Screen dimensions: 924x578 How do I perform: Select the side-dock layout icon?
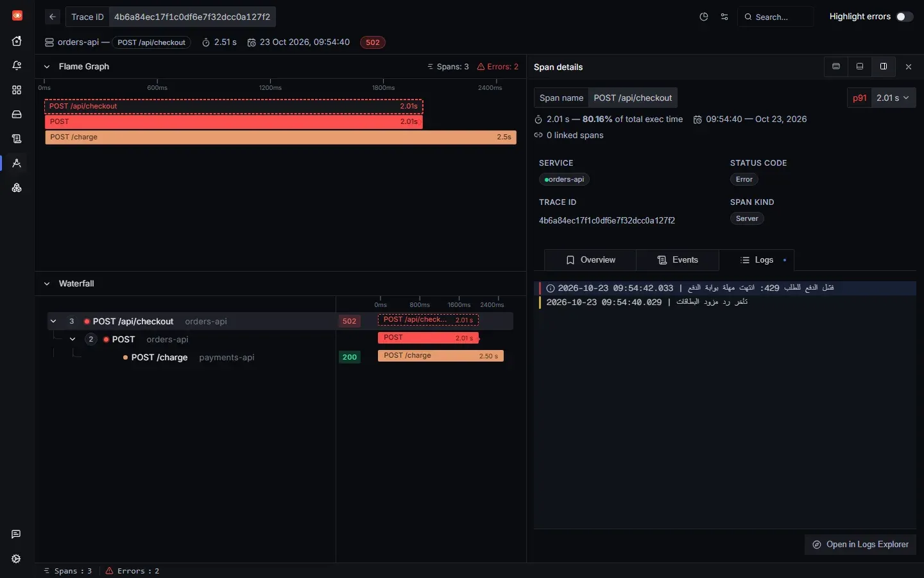tap(884, 66)
